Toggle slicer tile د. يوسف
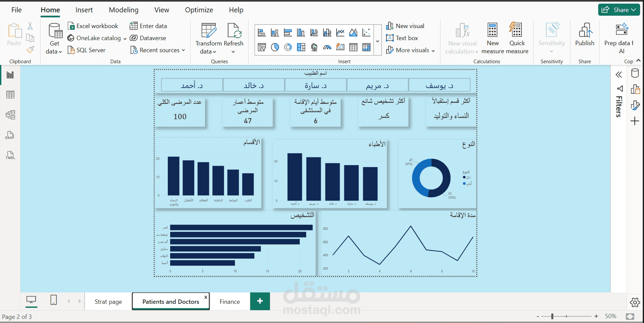Viewport: 644px width, 323px height. click(440, 85)
